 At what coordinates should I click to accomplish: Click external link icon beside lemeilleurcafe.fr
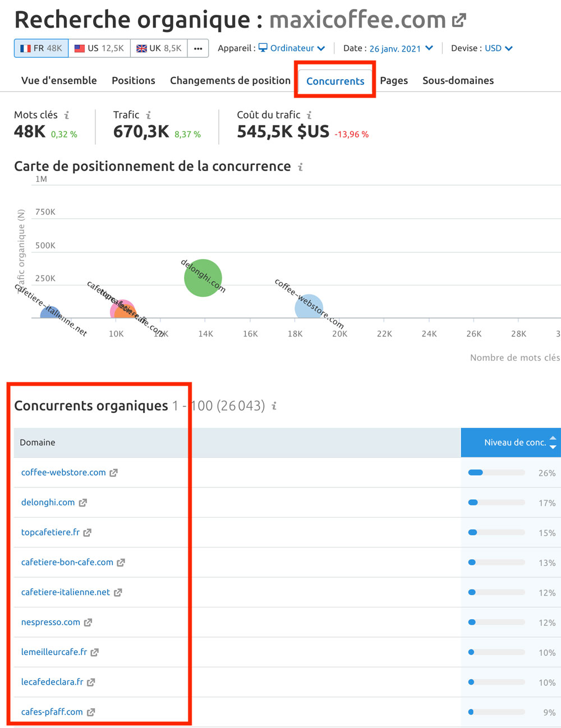(94, 652)
